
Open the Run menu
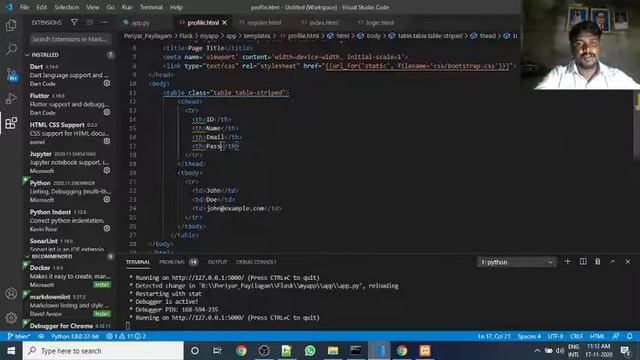click(x=127, y=7)
